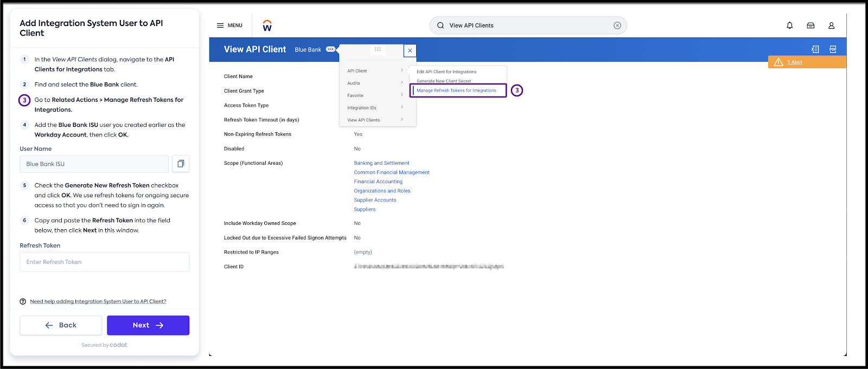
Task: Click the MENU label text
Action: click(235, 25)
